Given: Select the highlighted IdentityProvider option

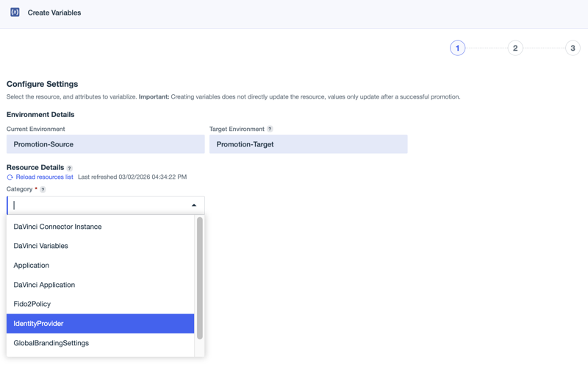Looking at the screenshot, I should click(101, 324).
